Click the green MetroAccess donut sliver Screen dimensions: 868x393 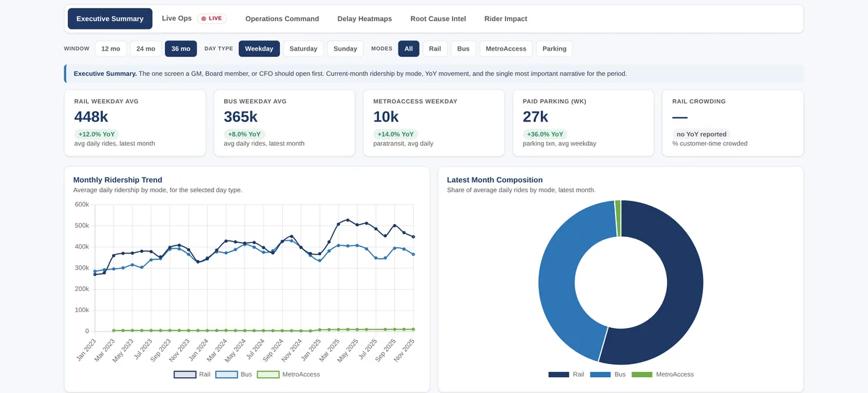(618, 218)
